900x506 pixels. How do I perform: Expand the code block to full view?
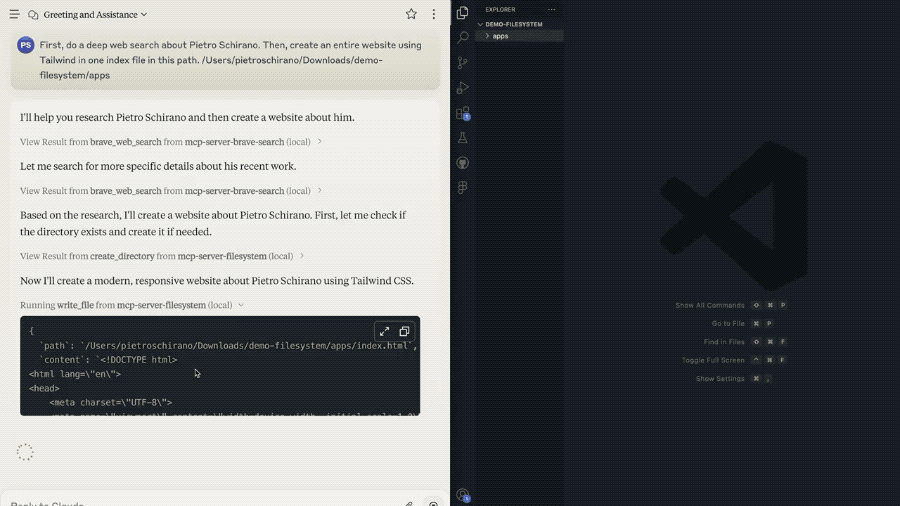[384, 331]
